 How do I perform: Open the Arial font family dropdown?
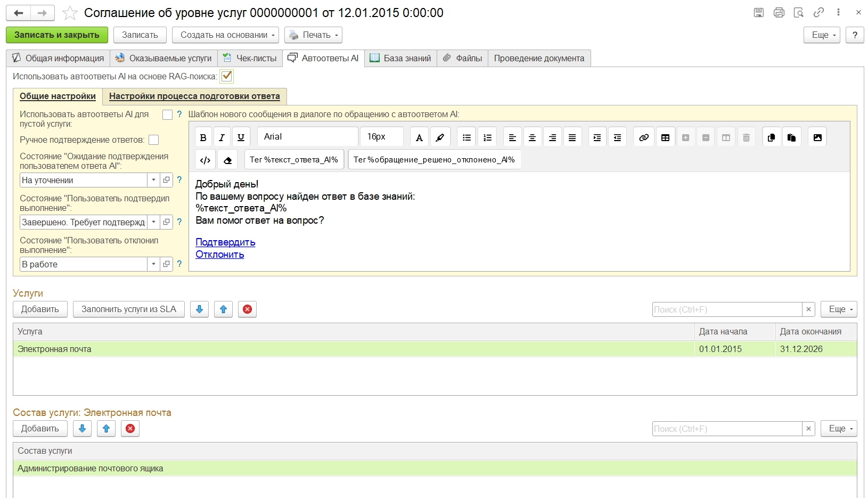(307, 137)
